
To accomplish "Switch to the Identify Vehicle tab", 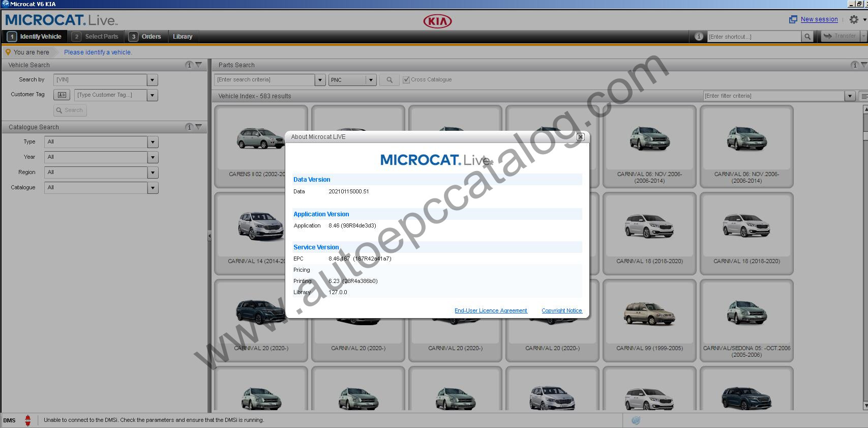I will point(35,37).
